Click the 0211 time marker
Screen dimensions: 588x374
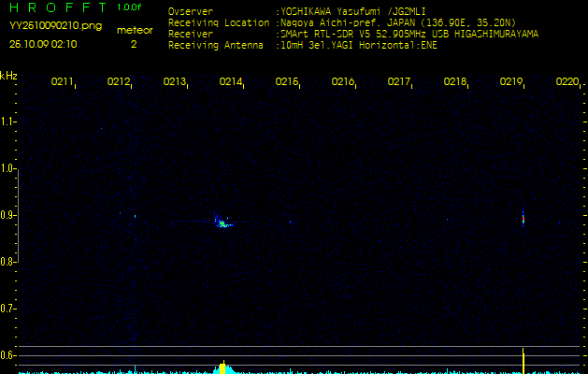pos(62,81)
